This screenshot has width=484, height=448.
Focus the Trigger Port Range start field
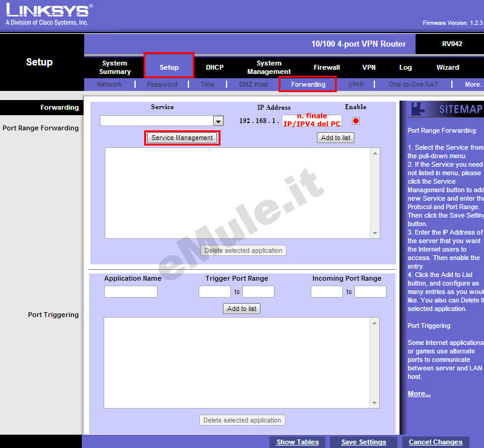pyautogui.click(x=215, y=292)
